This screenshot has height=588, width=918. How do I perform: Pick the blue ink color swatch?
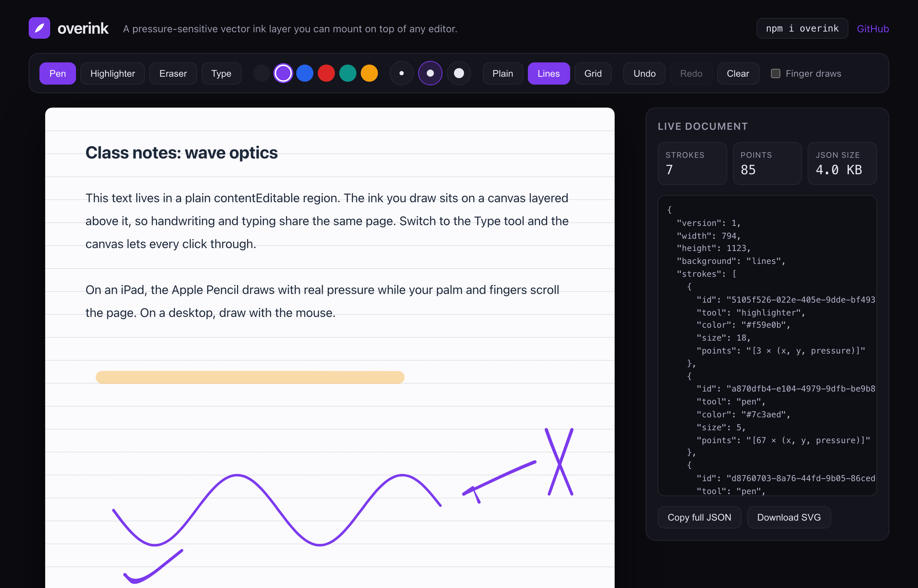click(x=305, y=73)
